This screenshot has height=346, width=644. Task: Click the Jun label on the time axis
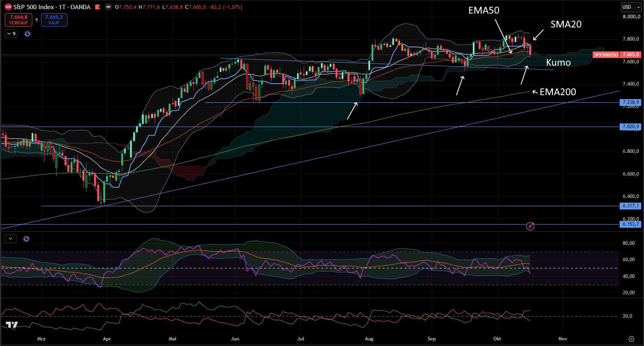[235, 339]
